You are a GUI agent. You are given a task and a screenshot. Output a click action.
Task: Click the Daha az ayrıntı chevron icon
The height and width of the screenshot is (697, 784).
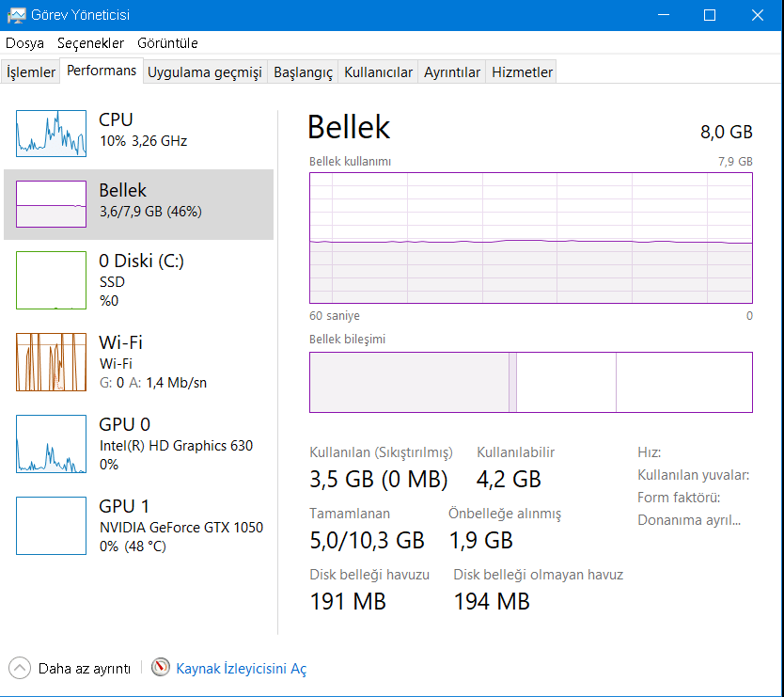[20, 668]
